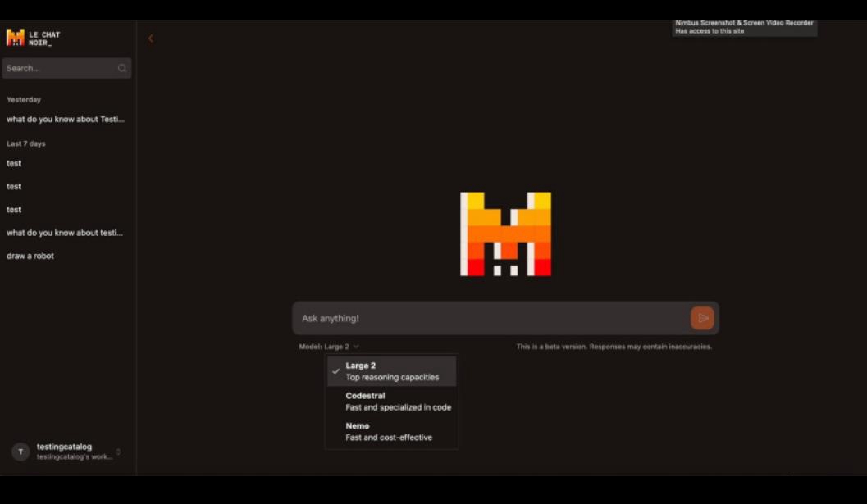Open the draw a robot chat
This screenshot has width=867, height=504.
(30, 256)
